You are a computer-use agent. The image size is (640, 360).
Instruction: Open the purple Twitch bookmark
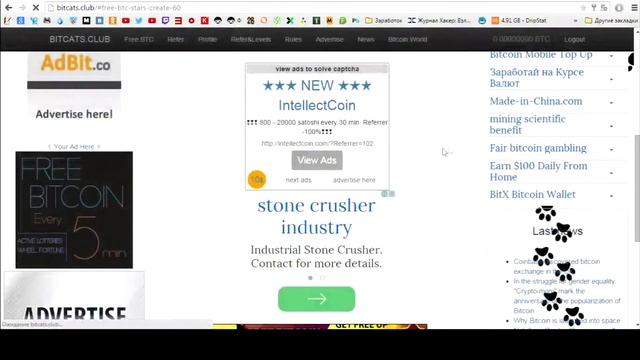pos(165,20)
